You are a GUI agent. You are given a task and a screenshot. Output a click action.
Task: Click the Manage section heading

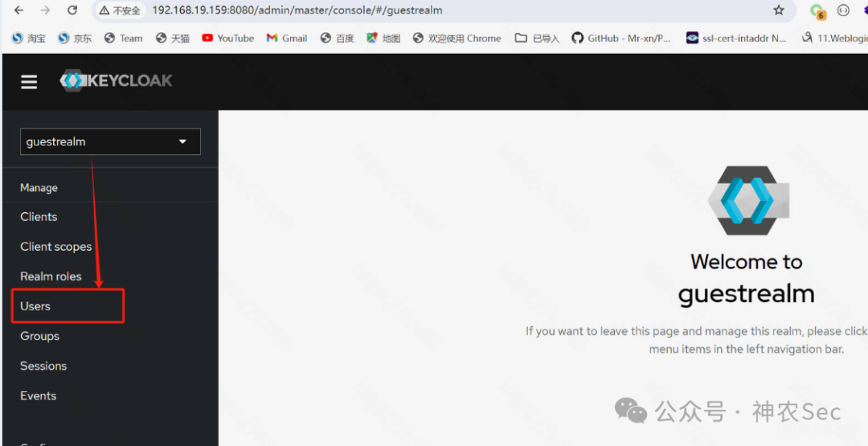(x=39, y=188)
